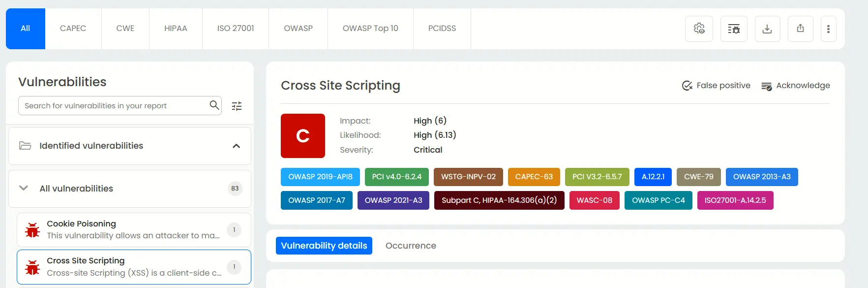This screenshot has height=288, width=868.
Task: Click the WSTG-INPV-02 tag
Action: pyautogui.click(x=468, y=177)
